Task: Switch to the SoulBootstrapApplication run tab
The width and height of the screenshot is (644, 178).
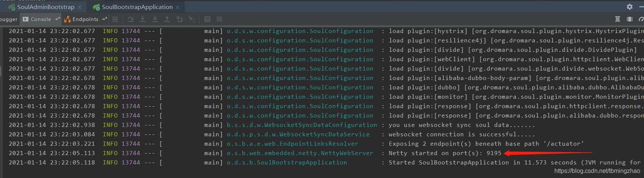Action: coord(137,7)
